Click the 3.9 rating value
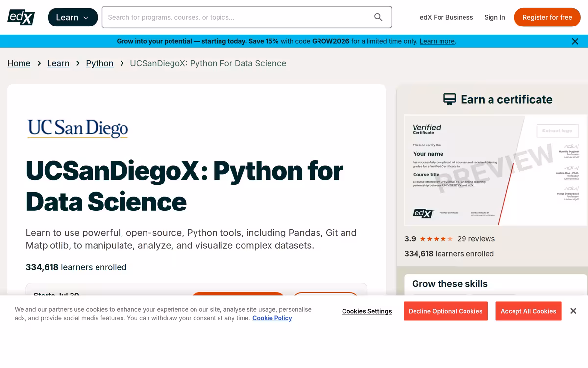This screenshot has height=368, width=588. click(410, 239)
